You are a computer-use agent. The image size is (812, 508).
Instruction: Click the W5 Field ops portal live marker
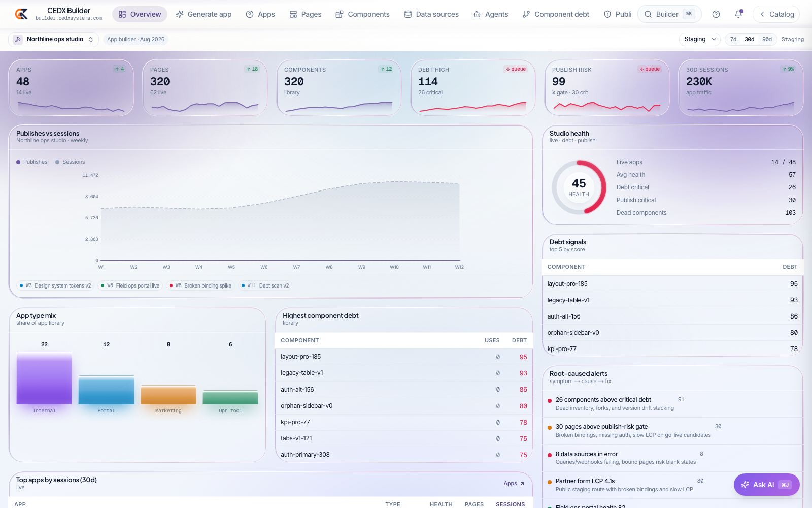click(x=130, y=285)
